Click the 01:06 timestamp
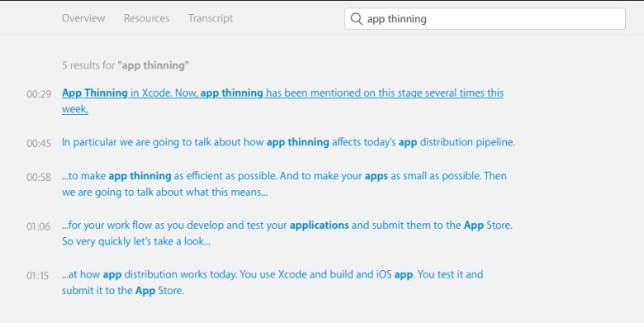Screen dimensions: 644x323 click(x=39, y=226)
